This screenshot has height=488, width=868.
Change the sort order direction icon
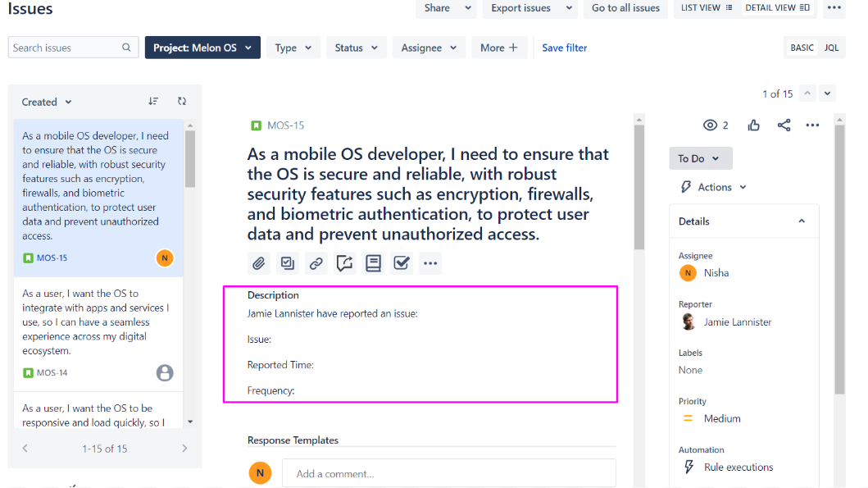click(153, 102)
